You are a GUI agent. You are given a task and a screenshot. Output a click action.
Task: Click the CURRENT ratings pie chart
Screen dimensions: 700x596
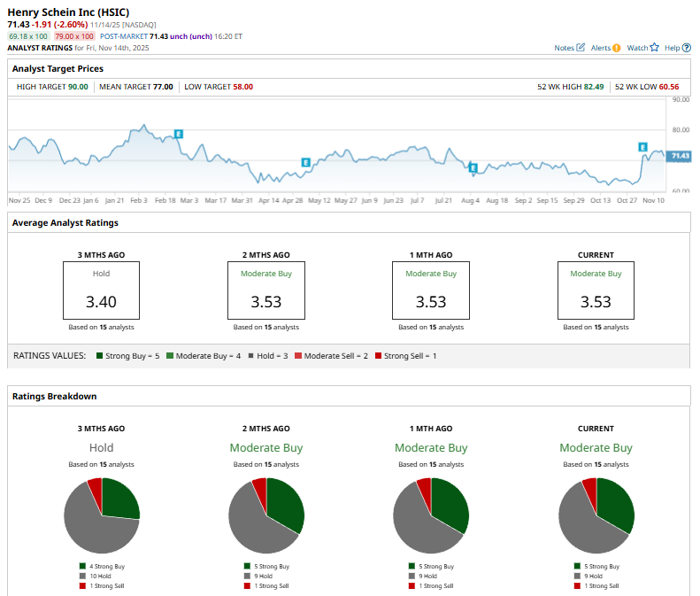point(596,515)
